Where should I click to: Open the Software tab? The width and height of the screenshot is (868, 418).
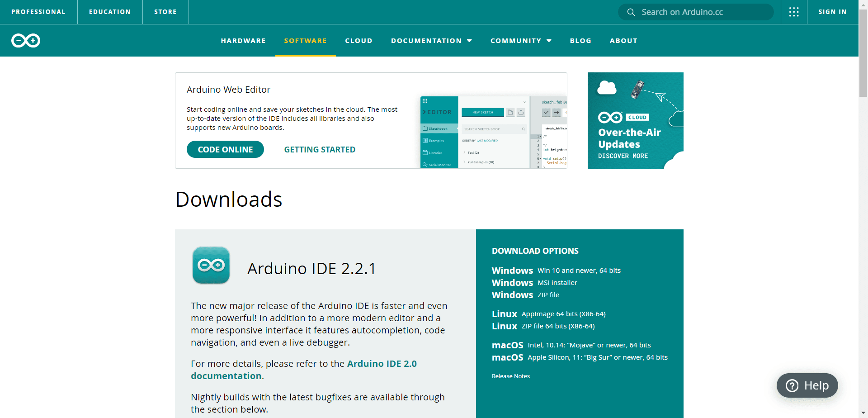coord(305,41)
